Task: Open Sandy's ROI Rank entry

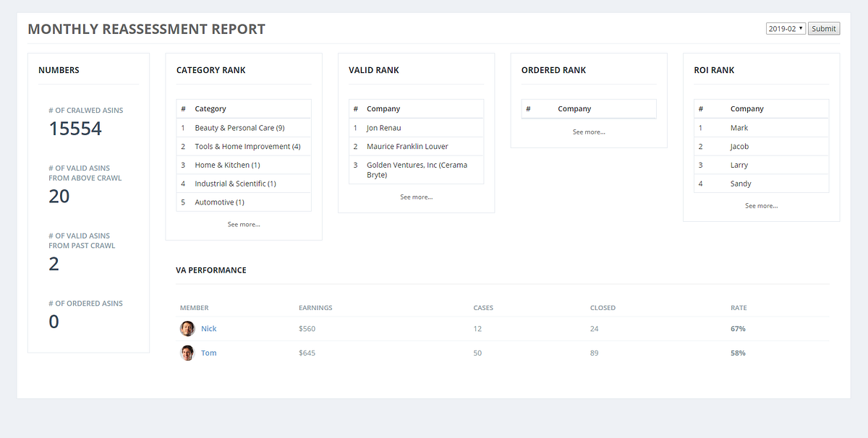Action: click(741, 184)
